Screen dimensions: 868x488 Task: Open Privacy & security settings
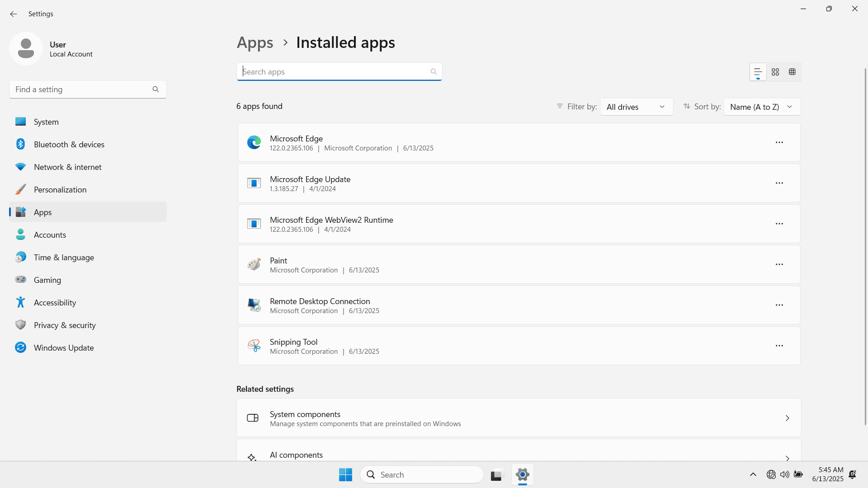click(x=88, y=325)
